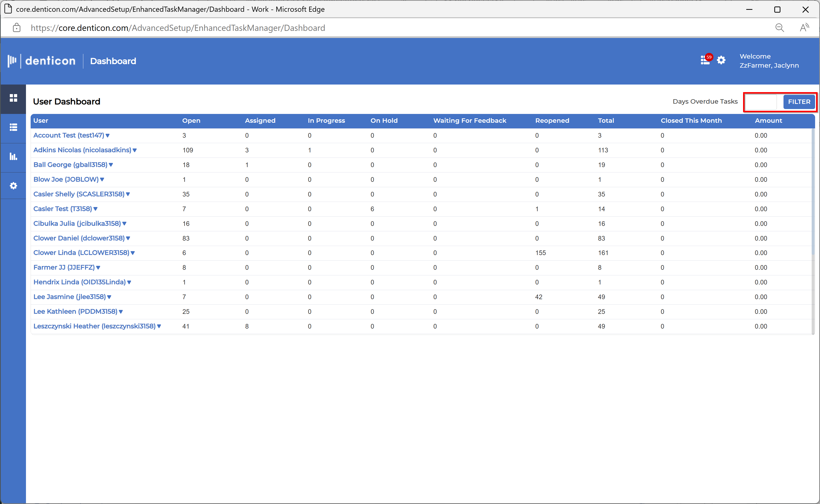
Task: Expand Clower Linda dropdown arrow
Action: [x=133, y=253]
